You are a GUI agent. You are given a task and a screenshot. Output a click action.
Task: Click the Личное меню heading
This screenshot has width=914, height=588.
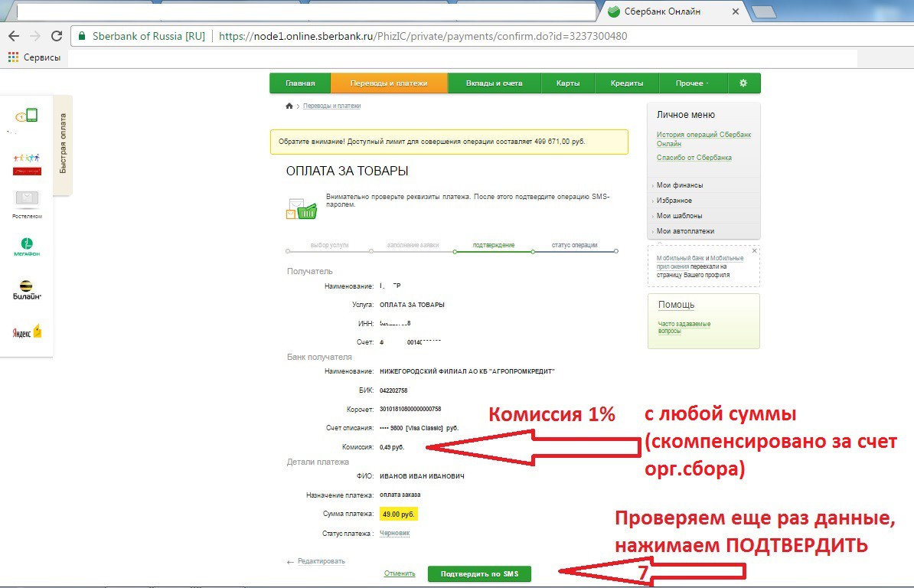tap(686, 115)
